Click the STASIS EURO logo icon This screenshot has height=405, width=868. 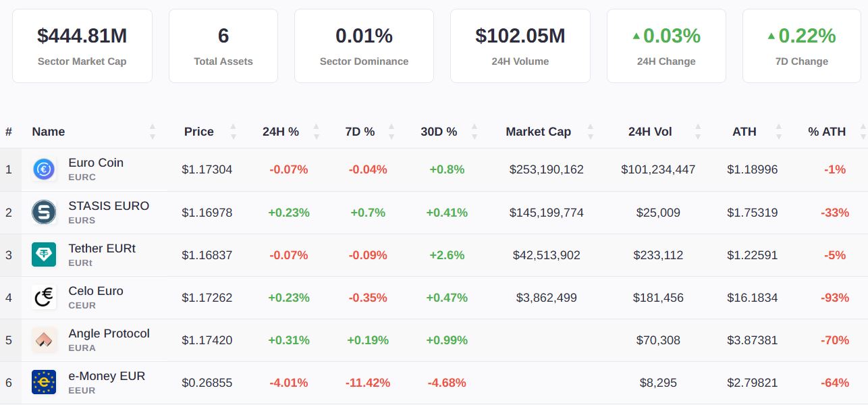[44, 212]
